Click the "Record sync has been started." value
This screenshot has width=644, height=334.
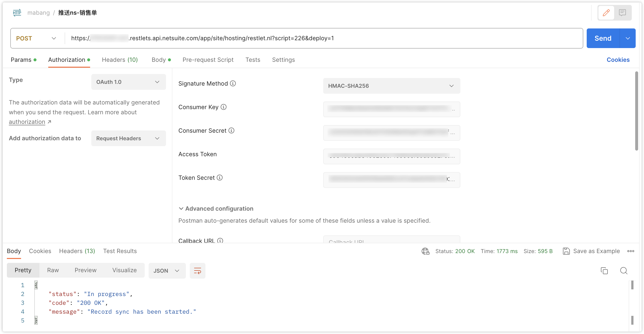click(142, 312)
